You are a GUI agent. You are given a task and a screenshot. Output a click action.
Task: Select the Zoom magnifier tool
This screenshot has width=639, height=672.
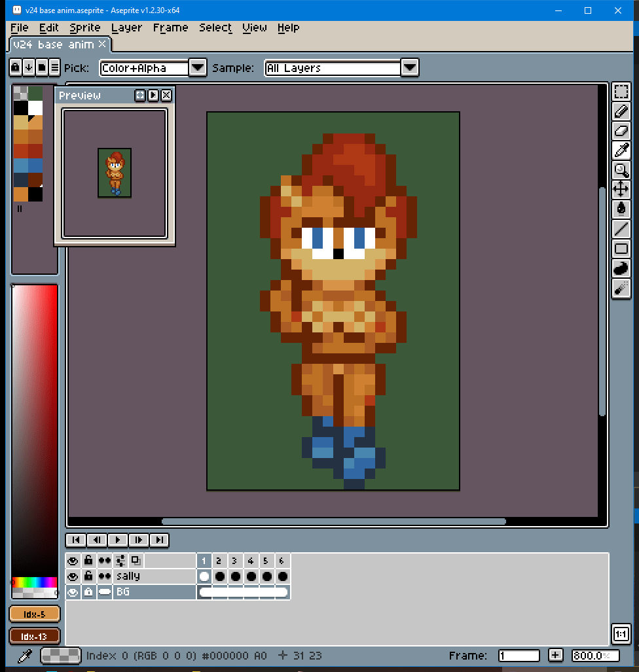click(x=621, y=170)
